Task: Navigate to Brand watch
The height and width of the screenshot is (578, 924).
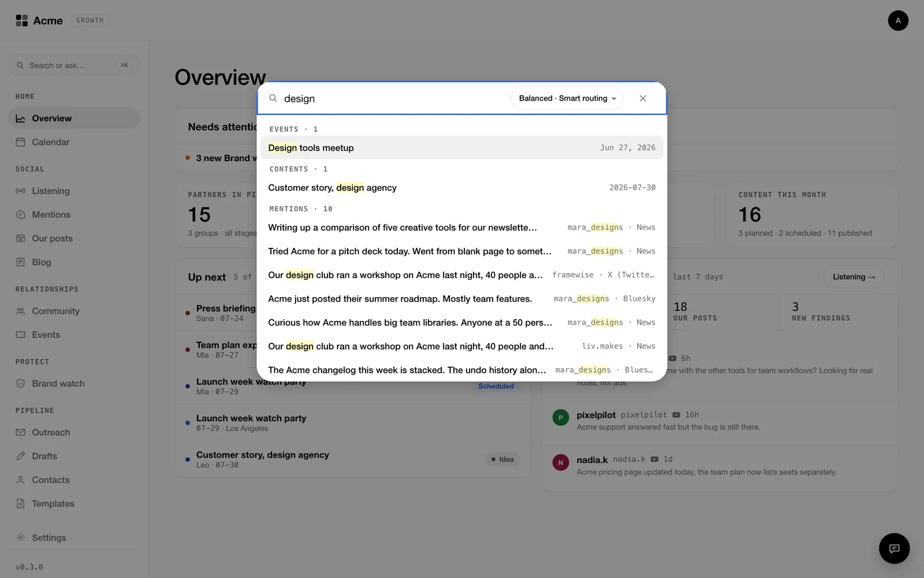Action: [x=74, y=383]
